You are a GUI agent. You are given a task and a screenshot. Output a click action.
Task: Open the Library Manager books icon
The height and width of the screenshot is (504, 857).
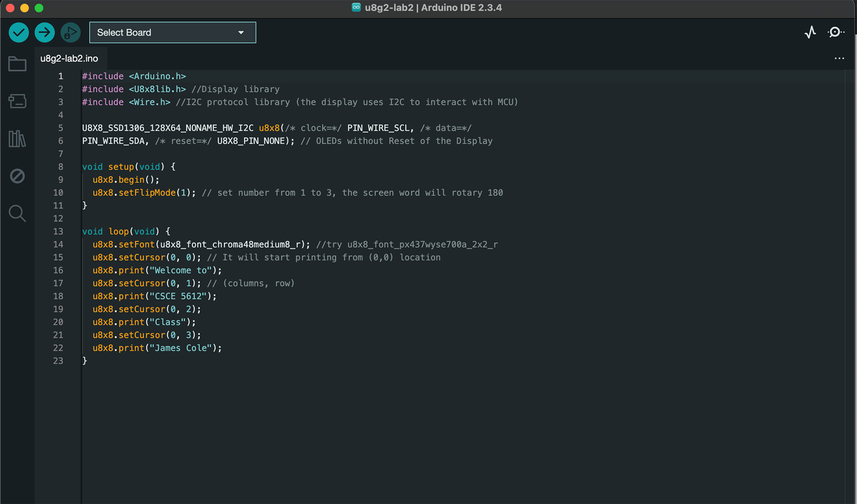[x=17, y=139]
